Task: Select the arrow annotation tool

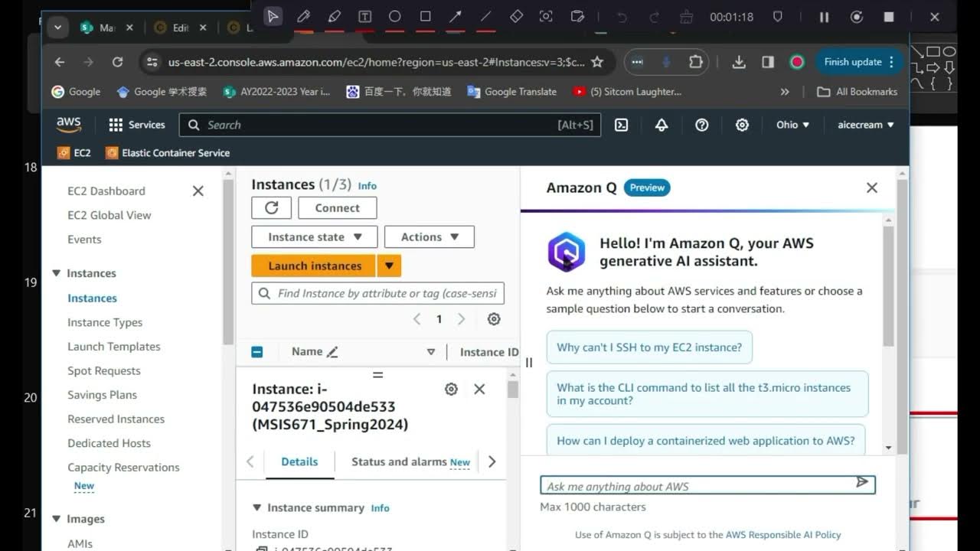Action: coord(455,16)
